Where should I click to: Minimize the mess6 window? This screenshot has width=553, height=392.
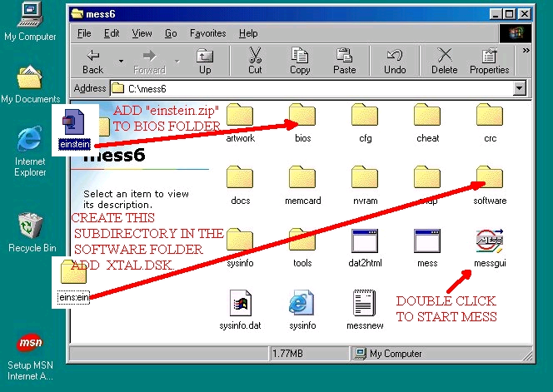[x=496, y=14]
